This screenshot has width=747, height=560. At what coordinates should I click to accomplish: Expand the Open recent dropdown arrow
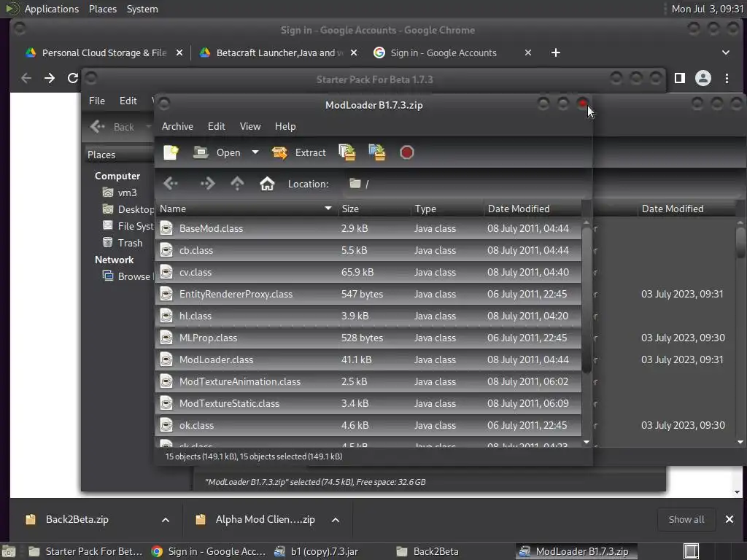[255, 152]
